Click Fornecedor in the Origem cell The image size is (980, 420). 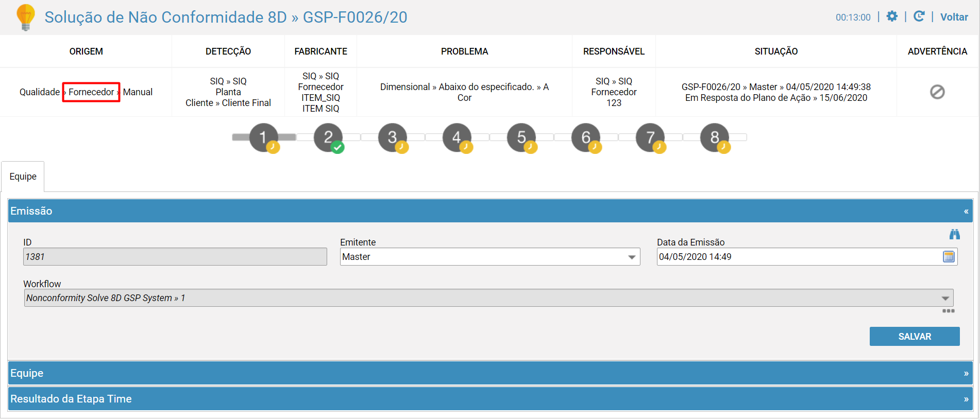pyautogui.click(x=91, y=92)
